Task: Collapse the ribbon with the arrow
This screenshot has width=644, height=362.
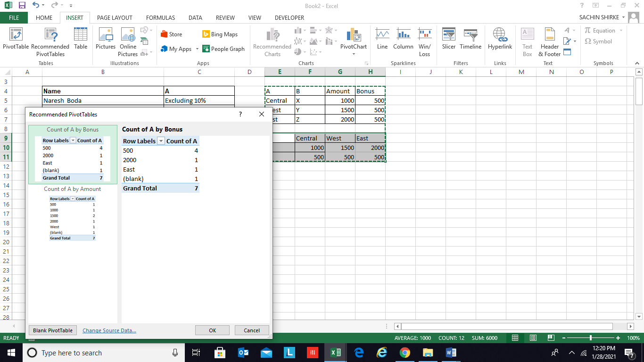Action: (637, 63)
